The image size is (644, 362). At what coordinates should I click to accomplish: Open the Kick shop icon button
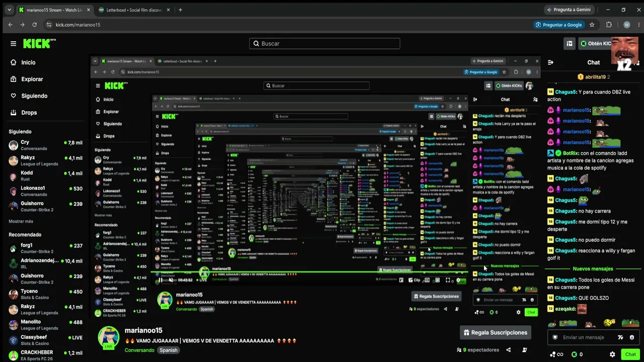click(x=570, y=44)
